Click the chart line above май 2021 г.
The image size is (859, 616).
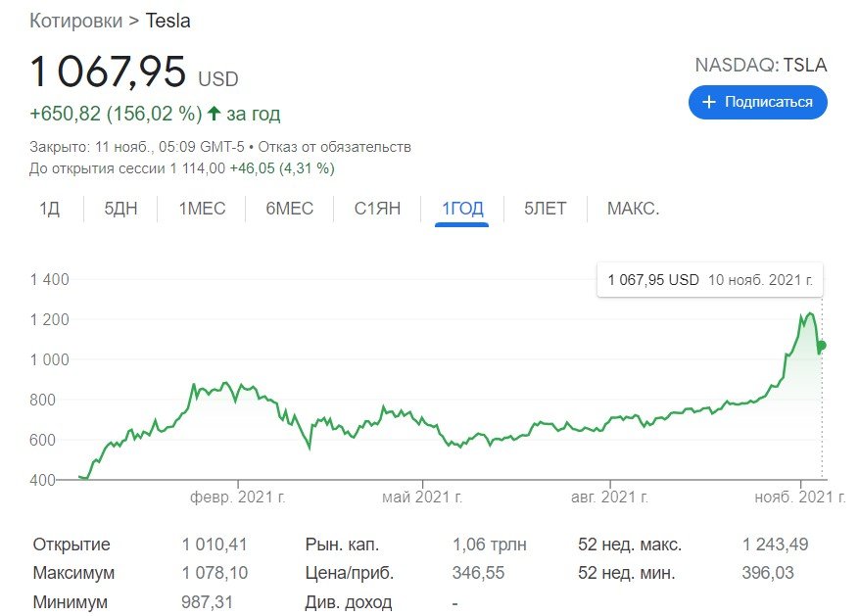click(422, 422)
